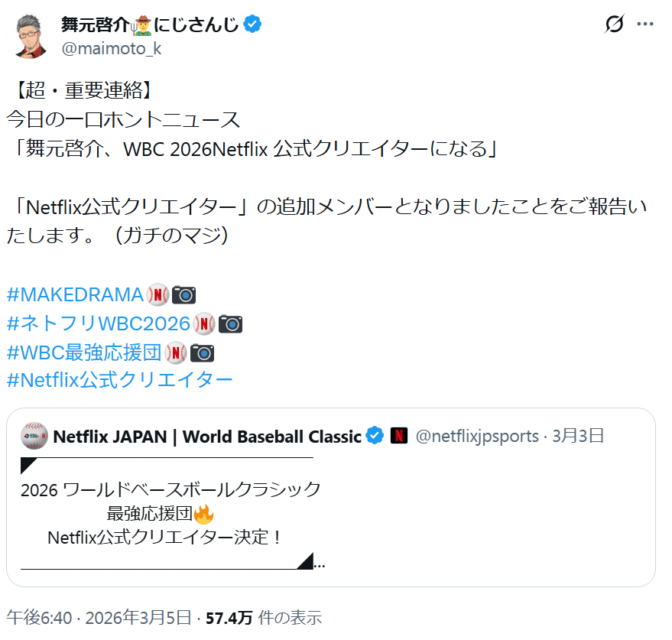This screenshot has width=672, height=640.
Task: Click Netflix JAPAN's blue verified badge
Action: point(374,436)
